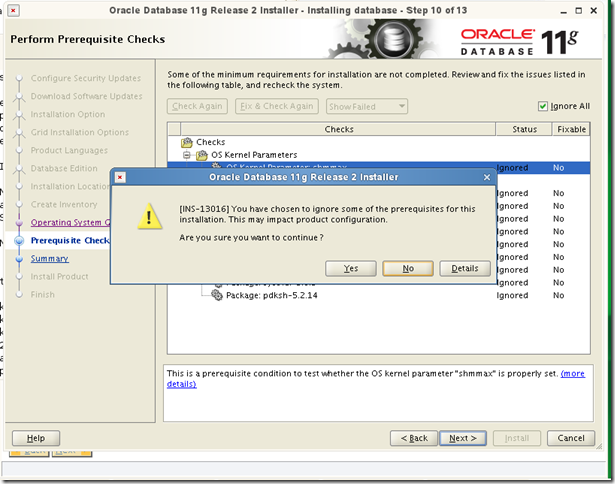Click the Fix & Check Again button
The height and width of the screenshot is (484, 615).
pos(277,106)
